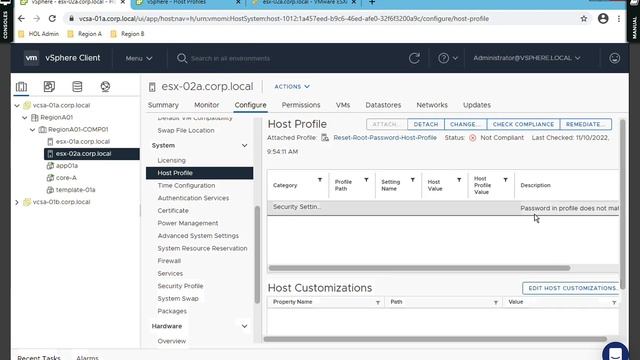Click the CHECK COMPLIANCE button

523,124
